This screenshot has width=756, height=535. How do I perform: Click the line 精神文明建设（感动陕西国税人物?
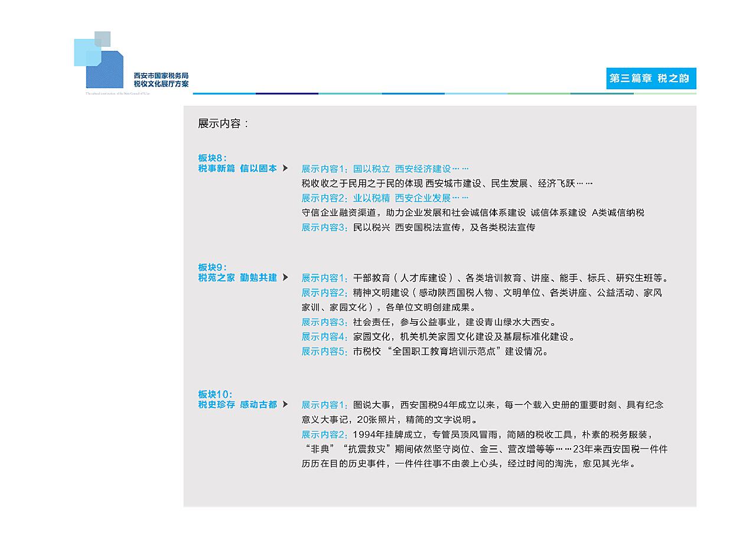(482, 293)
